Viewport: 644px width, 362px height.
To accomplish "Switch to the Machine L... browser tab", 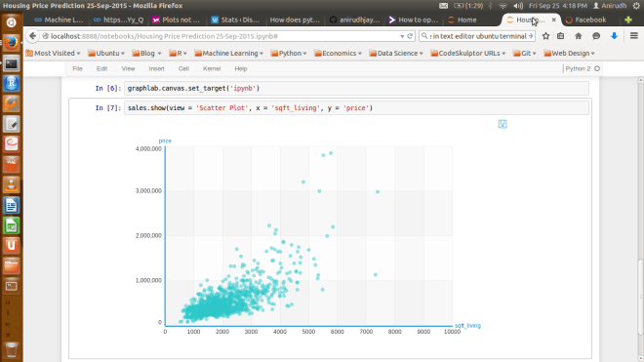I will (59, 20).
